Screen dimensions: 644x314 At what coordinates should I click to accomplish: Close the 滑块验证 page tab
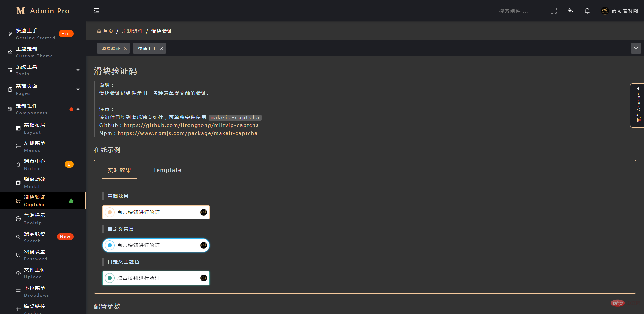[x=125, y=48]
